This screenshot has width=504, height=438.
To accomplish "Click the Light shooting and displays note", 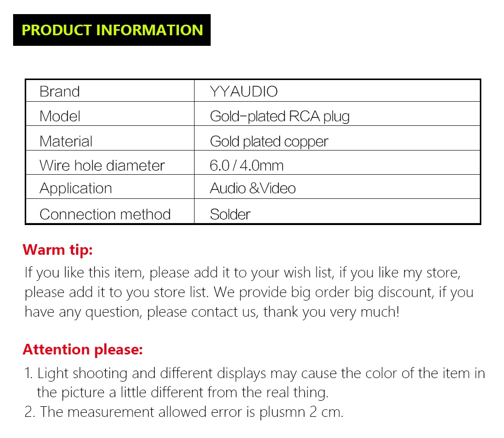I will [x=255, y=373].
